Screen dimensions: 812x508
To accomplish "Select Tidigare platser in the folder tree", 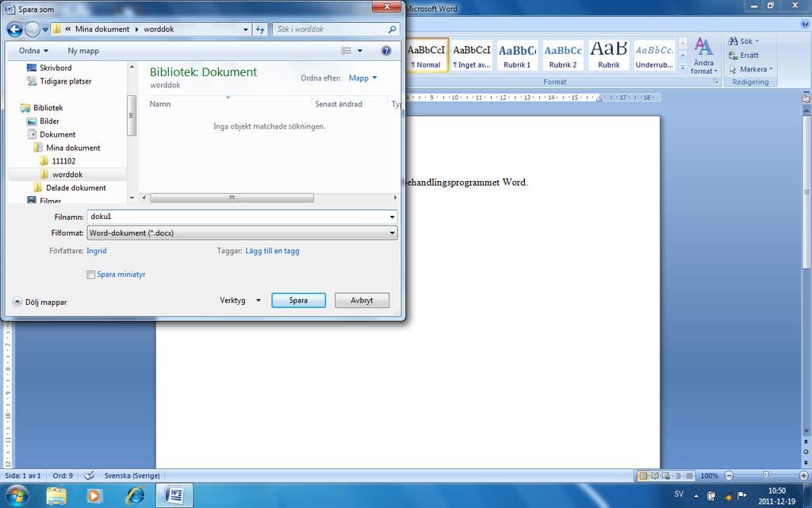I will (59, 82).
